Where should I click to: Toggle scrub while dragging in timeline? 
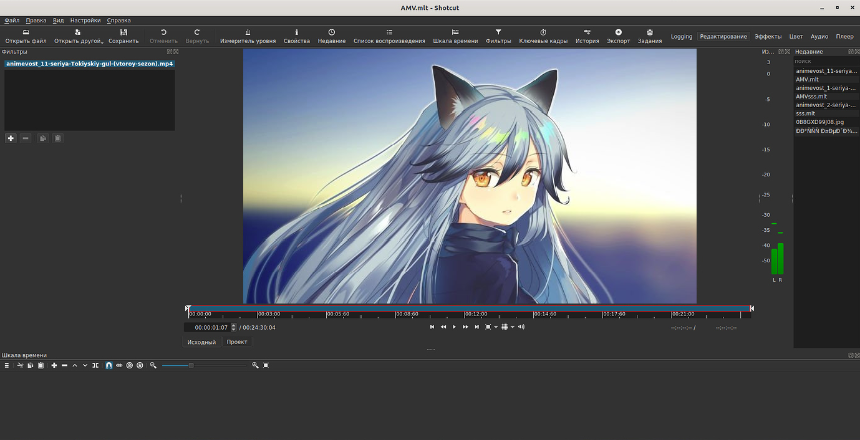pos(119,365)
